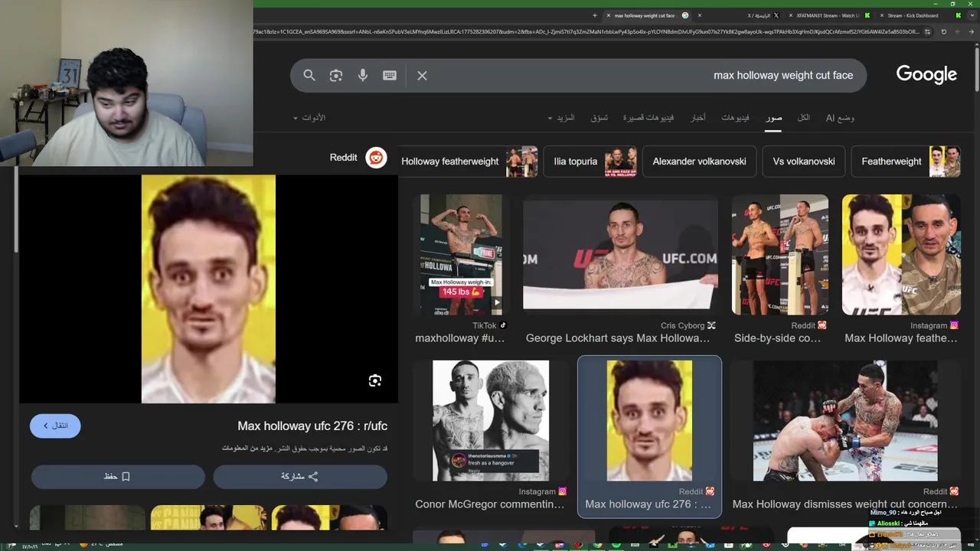Screen dimensions: 980x551
Task: Click George Lockhart says Max Holloway caption
Action: (x=618, y=338)
